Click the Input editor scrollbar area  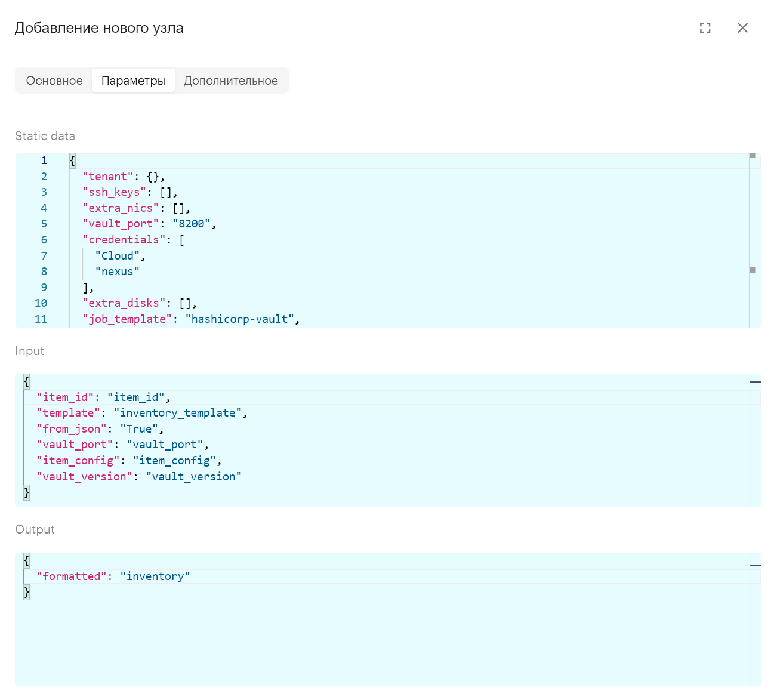[x=755, y=440]
